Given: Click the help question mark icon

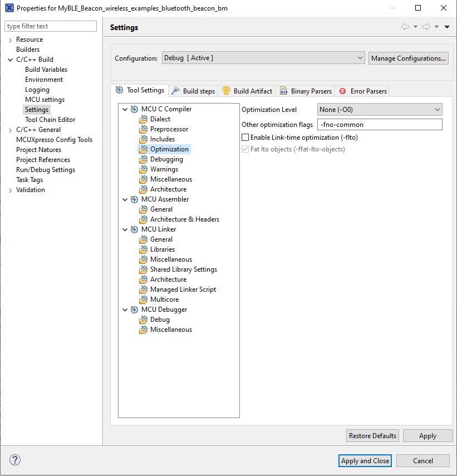Looking at the screenshot, I should [x=15, y=460].
